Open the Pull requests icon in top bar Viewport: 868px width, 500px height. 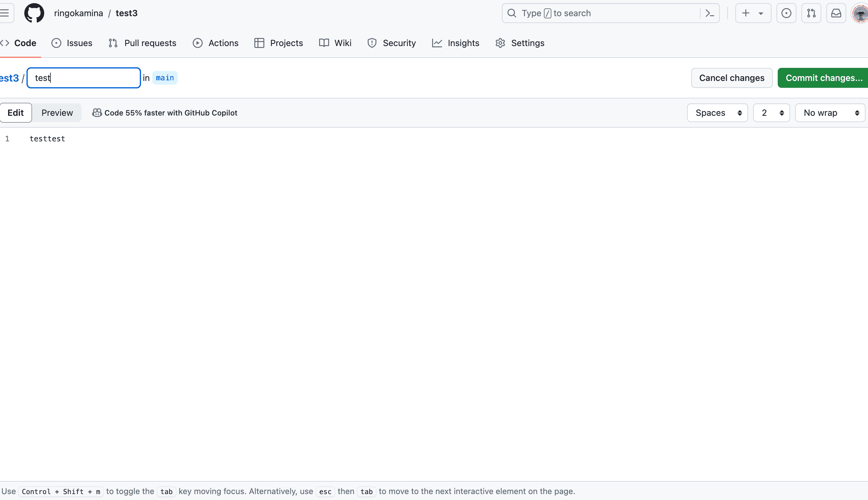[x=811, y=13]
